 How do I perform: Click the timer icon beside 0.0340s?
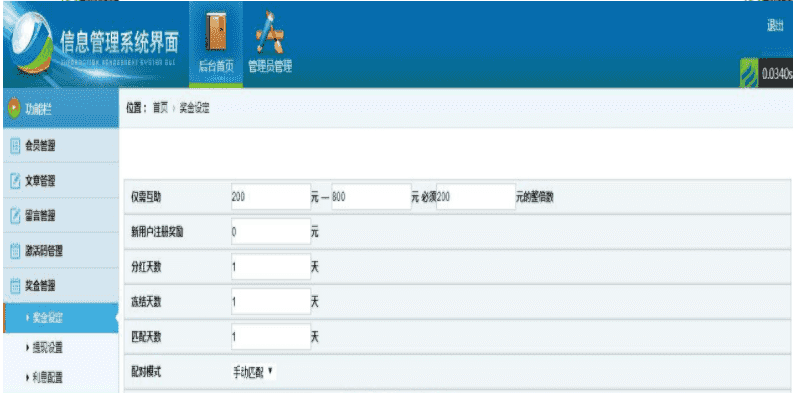click(x=749, y=73)
